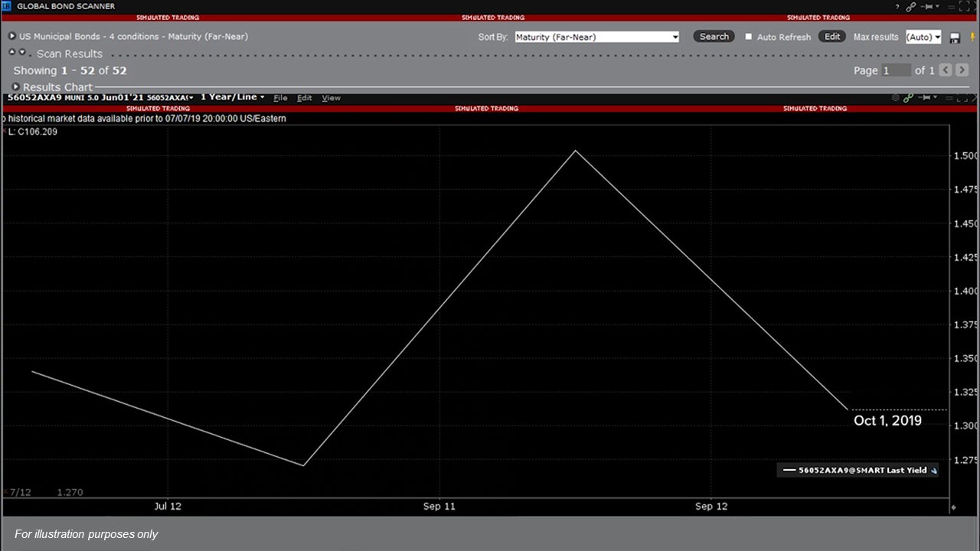Viewport: 980px width, 551px height.
Task: Click the wrench icon in chart legend
Action: click(x=933, y=471)
